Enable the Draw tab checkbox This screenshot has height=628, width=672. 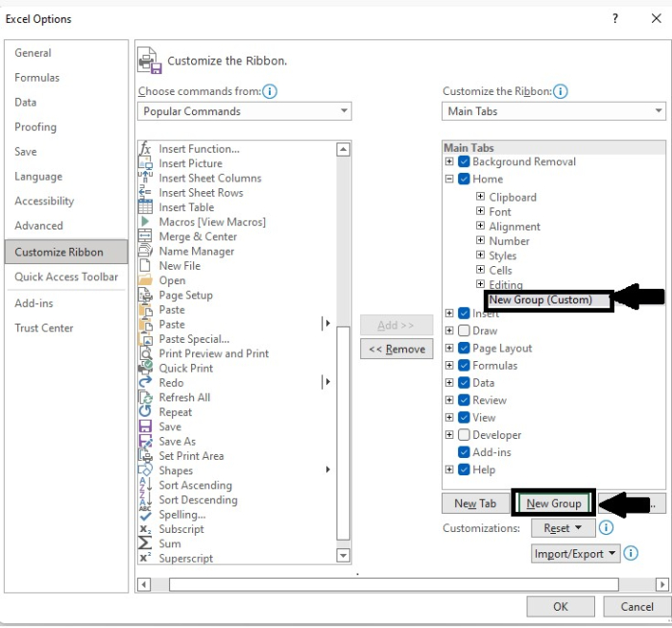pyautogui.click(x=464, y=330)
